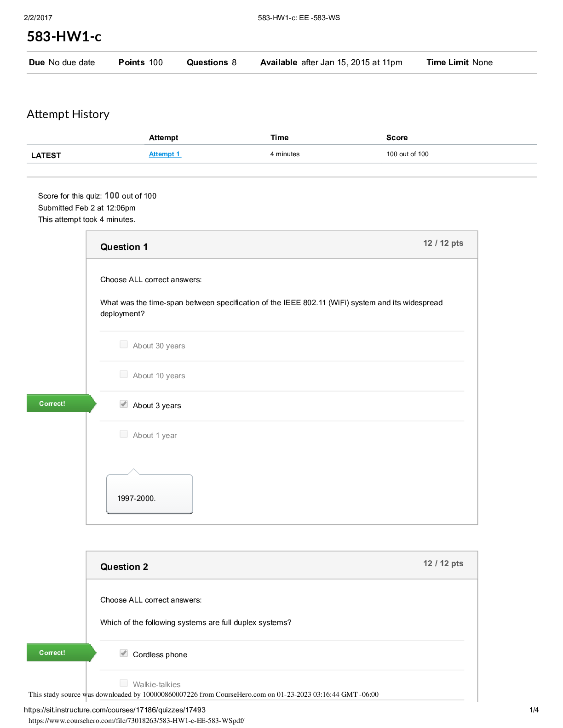Click the Time column header
Viewport: 563px width, 728px height.
click(x=279, y=137)
